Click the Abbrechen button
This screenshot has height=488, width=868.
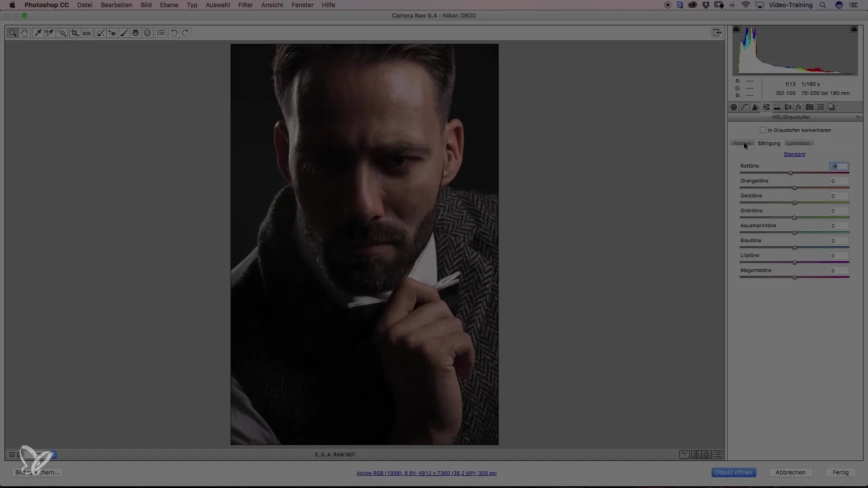point(791,473)
